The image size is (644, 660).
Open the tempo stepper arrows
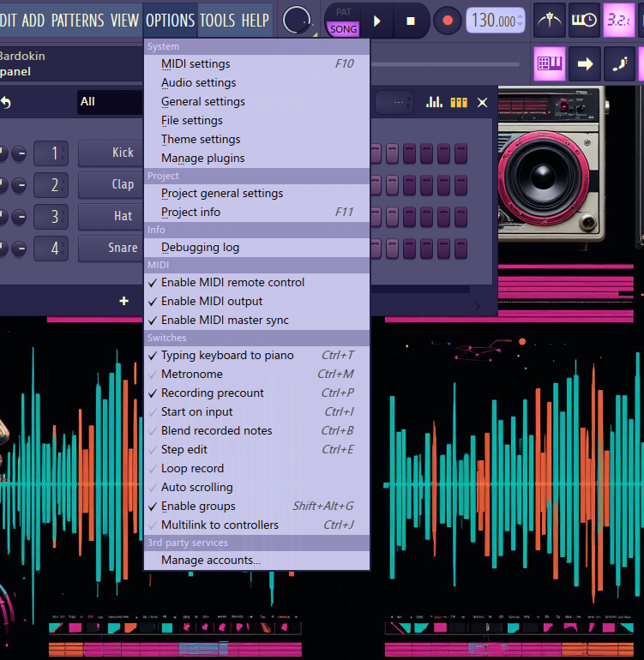(x=521, y=21)
